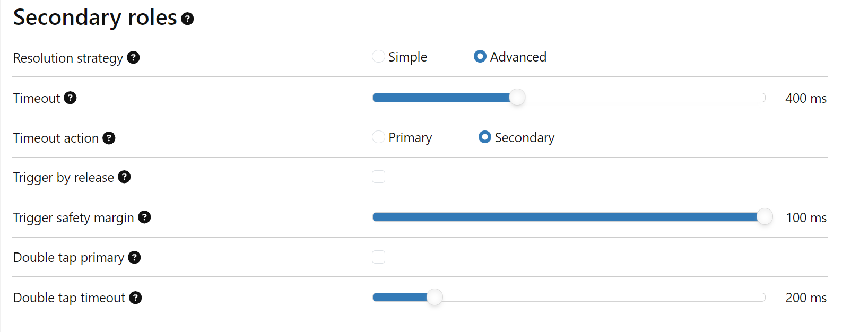Set Timeout action to Primary
This screenshot has height=332, width=868.
pos(378,137)
